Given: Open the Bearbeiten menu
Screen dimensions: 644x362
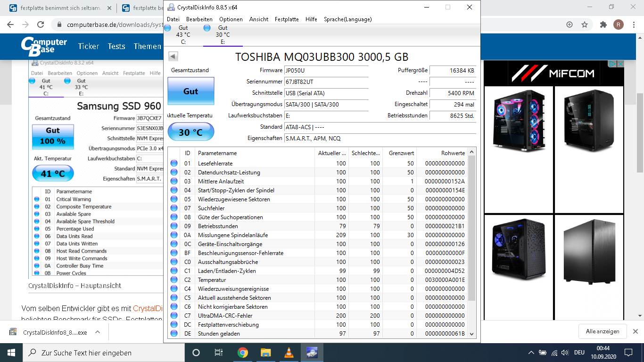Looking at the screenshot, I should pyautogui.click(x=199, y=19).
